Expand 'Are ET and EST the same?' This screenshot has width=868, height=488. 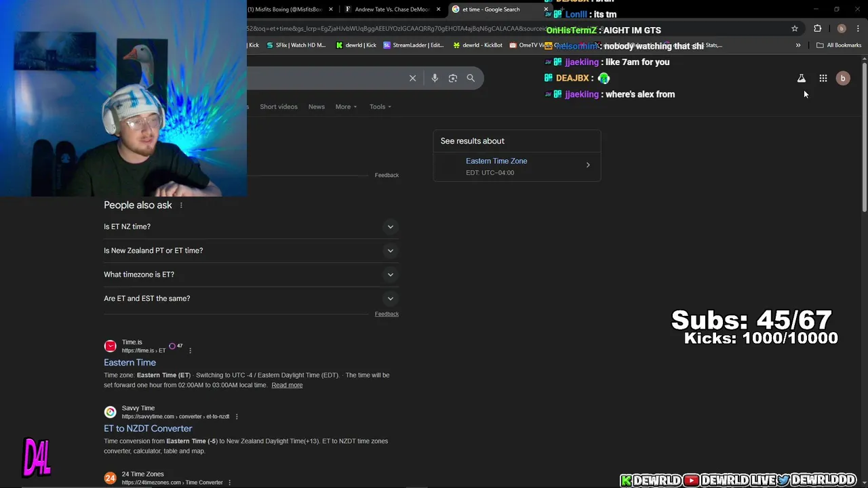coord(251,298)
